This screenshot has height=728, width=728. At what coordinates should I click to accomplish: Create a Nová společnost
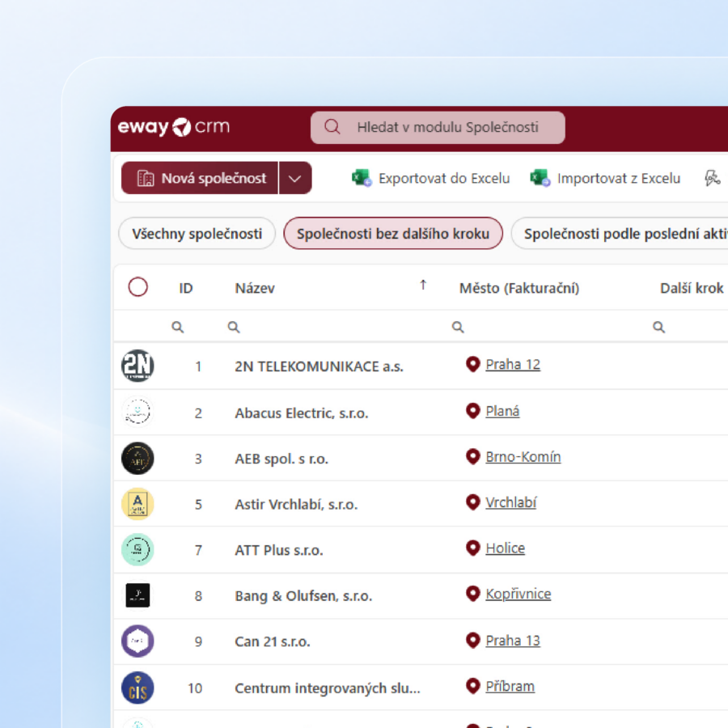coord(200,178)
